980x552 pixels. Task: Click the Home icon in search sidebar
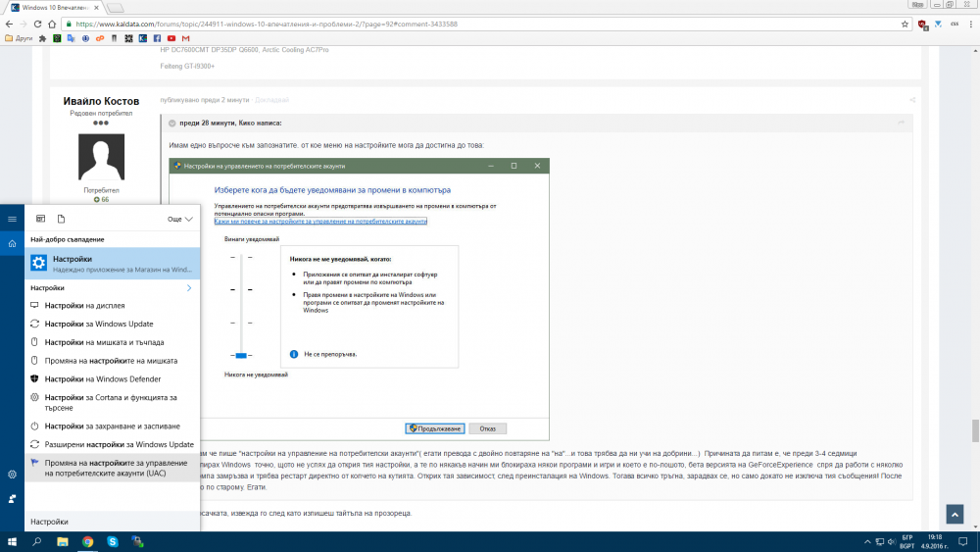(x=12, y=243)
